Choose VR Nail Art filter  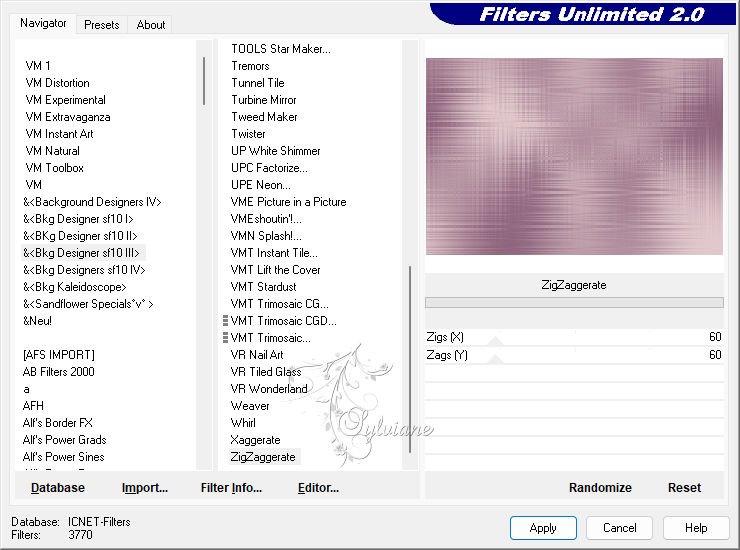point(257,355)
